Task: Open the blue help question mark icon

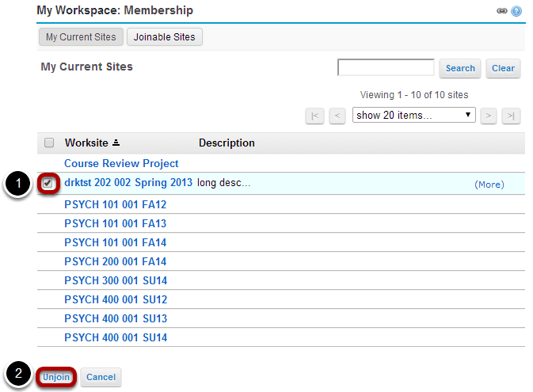Action: pyautogui.click(x=516, y=11)
